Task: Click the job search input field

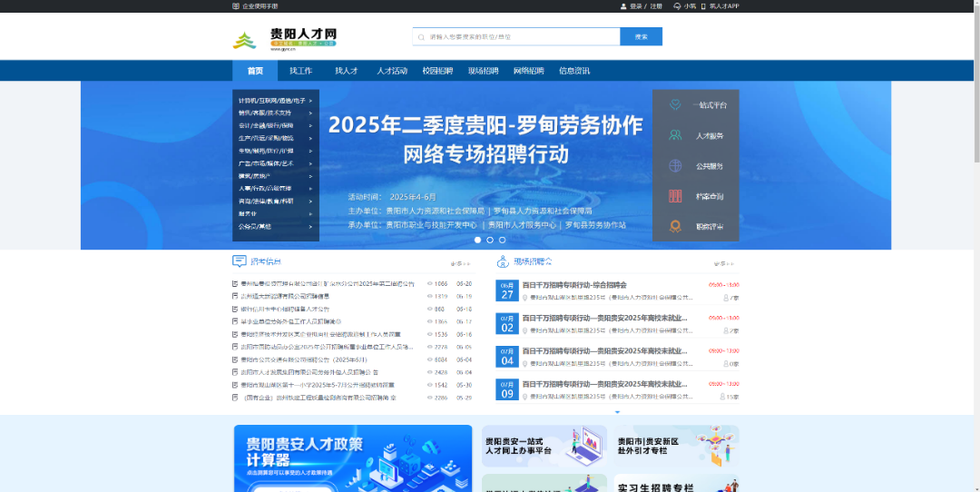Action: (517, 37)
